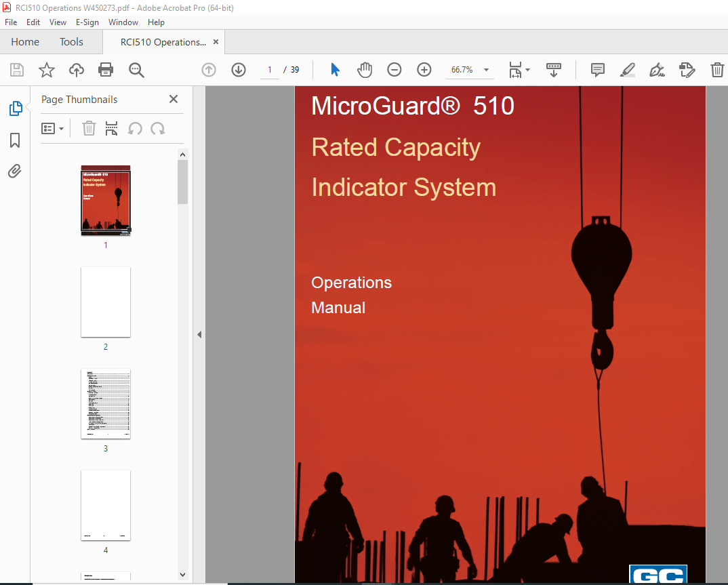Click the thumbnails scrollbar up arrow

coord(182,155)
